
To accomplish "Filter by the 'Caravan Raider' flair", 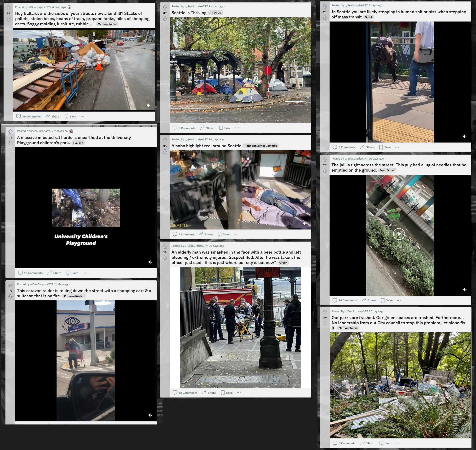I will pos(74,296).
